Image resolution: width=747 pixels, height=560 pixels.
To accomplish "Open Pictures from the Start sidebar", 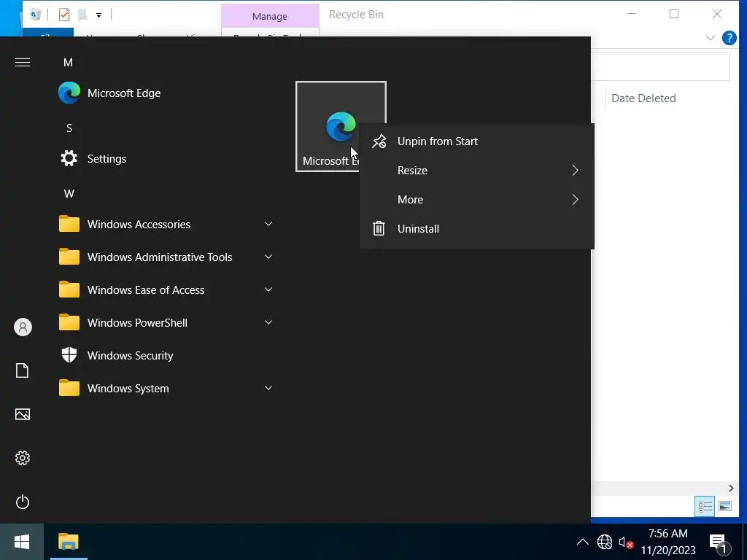I will click(x=23, y=414).
